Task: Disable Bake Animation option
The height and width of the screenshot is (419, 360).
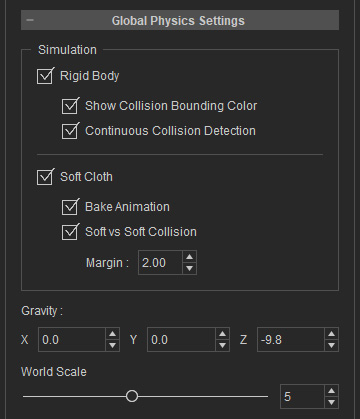Action: point(70,207)
